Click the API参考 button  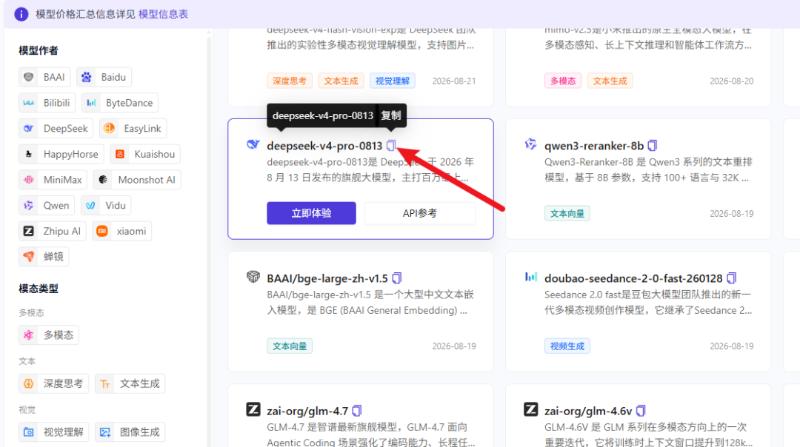click(x=419, y=213)
